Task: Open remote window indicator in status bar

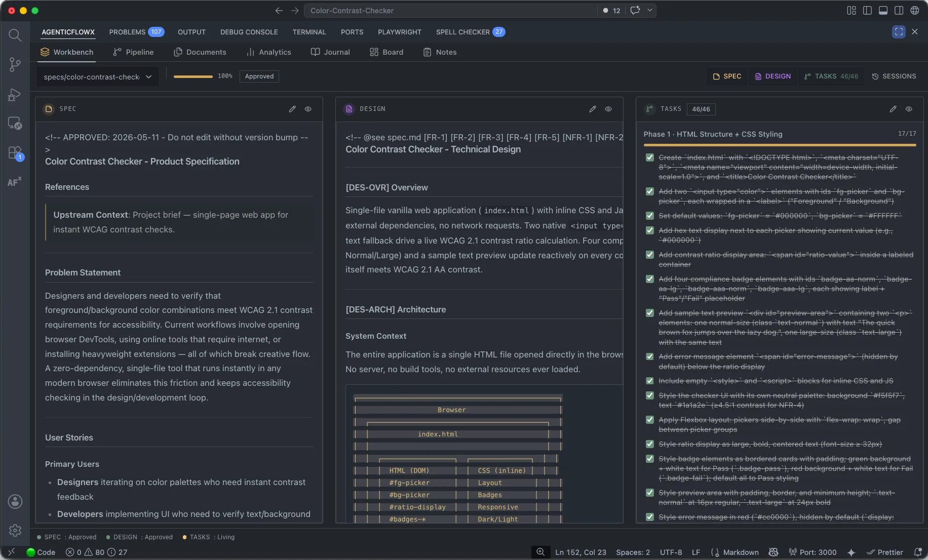Action: [11, 552]
